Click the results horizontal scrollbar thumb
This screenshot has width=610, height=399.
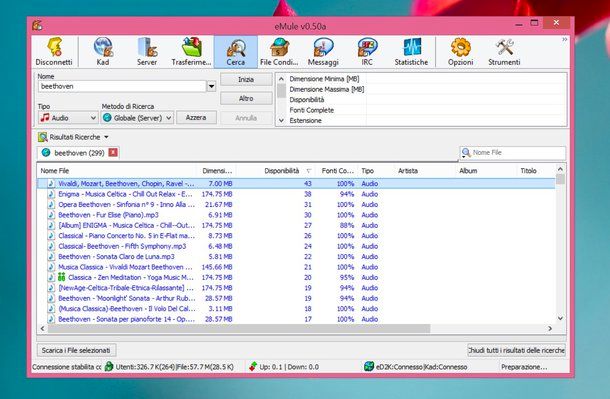pyautogui.click(x=239, y=329)
